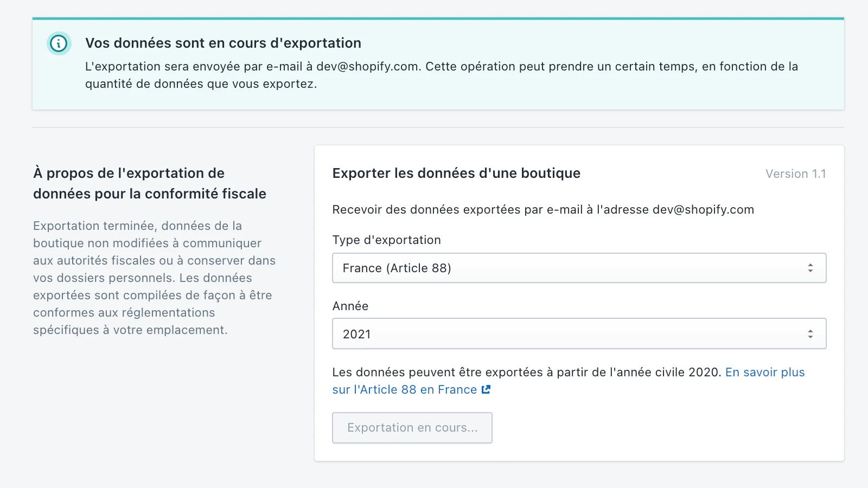Click the heading Exporter les données d'une boutique
The height and width of the screenshot is (488, 868).
pos(456,173)
